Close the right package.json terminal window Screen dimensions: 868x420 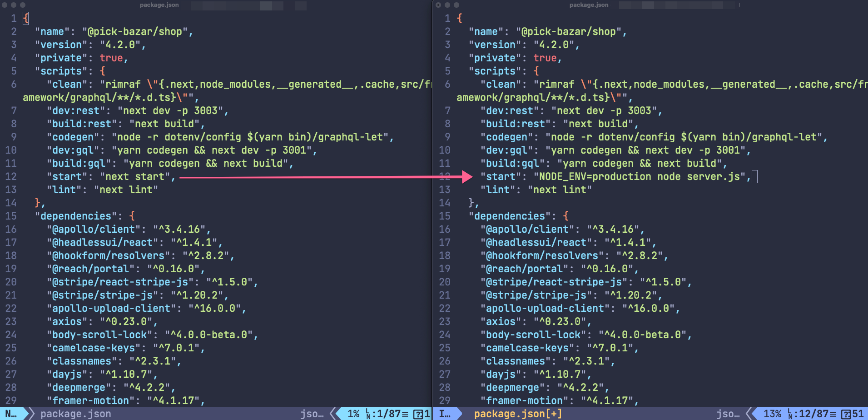tap(438, 5)
